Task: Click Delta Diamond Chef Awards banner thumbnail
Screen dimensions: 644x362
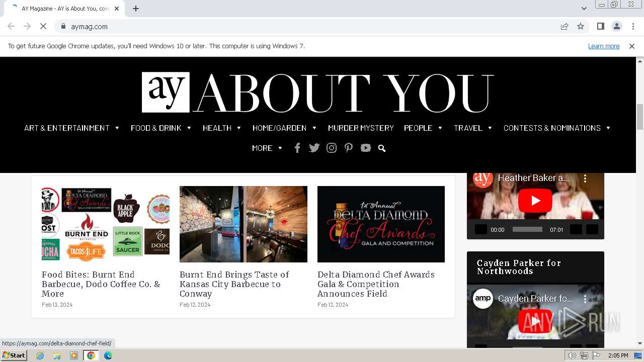Action: [x=381, y=224]
